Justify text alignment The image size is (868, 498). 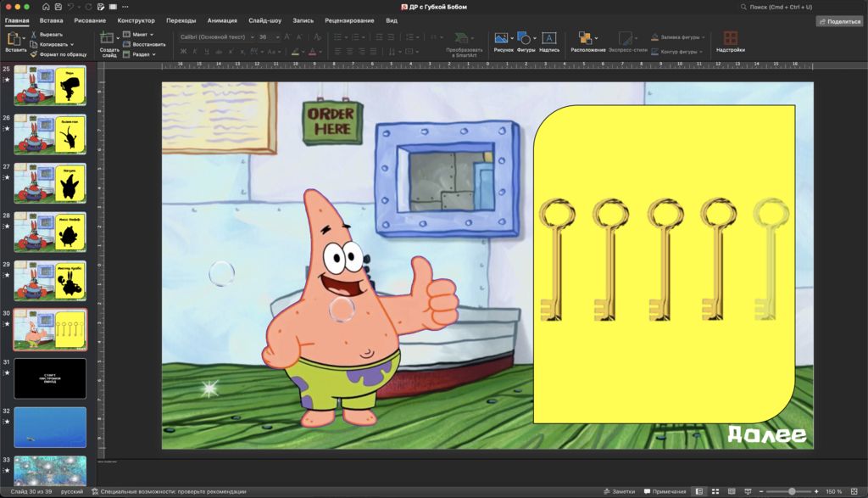point(373,52)
